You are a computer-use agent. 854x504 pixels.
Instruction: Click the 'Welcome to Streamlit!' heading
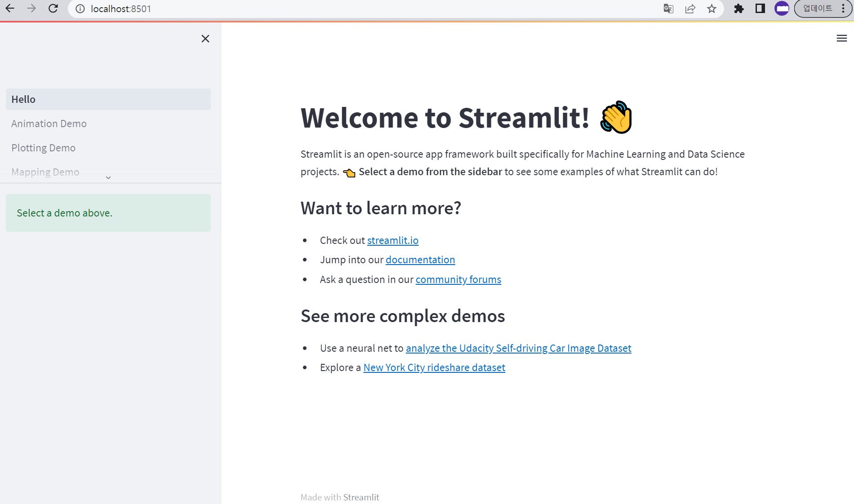pos(445,118)
